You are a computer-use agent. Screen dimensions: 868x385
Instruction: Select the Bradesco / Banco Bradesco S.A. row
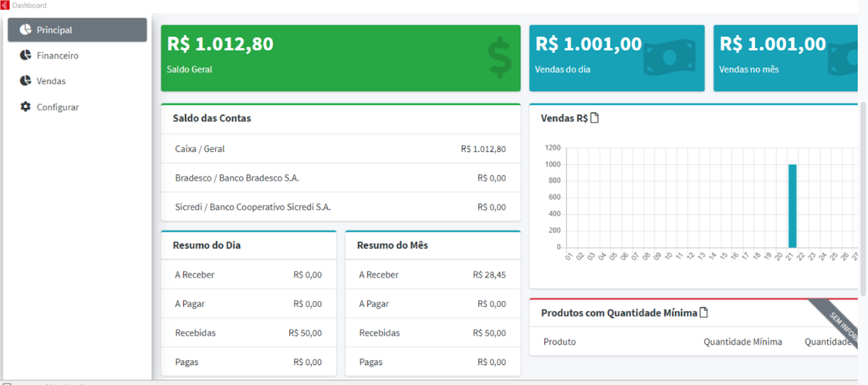click(x=340, y=178)
